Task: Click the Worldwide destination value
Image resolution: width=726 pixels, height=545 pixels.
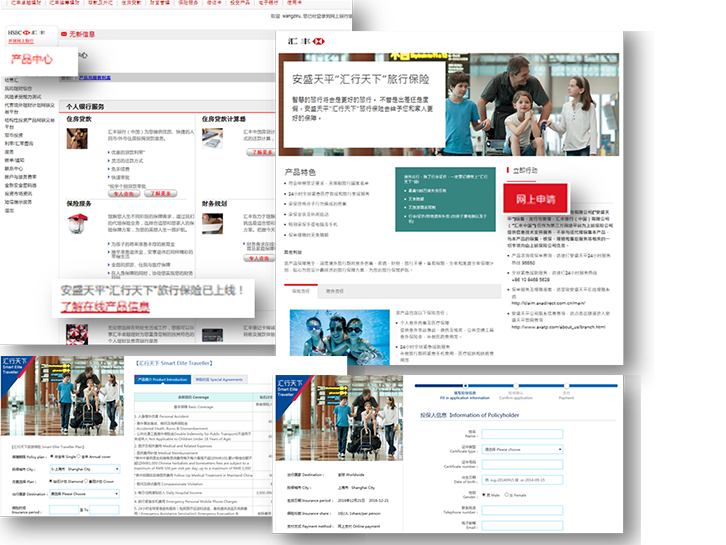Action: click(350, 475)
